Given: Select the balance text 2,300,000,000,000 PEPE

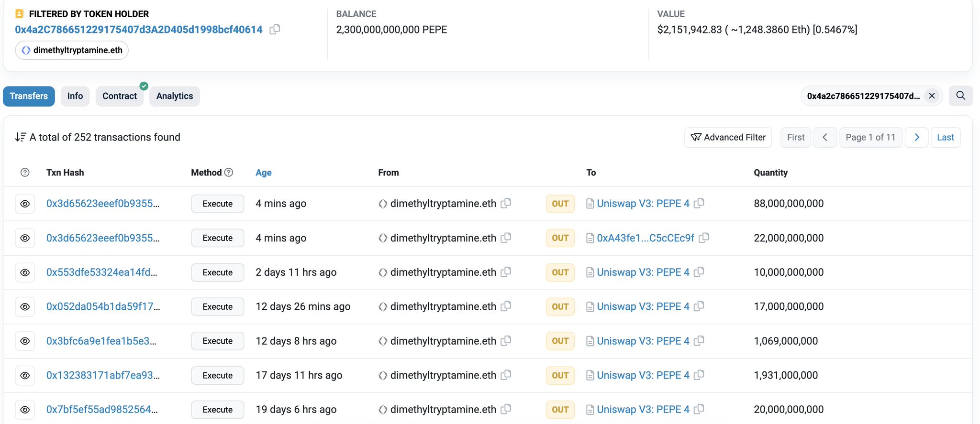Looking at the screenshot, I should tap(391, 30).
